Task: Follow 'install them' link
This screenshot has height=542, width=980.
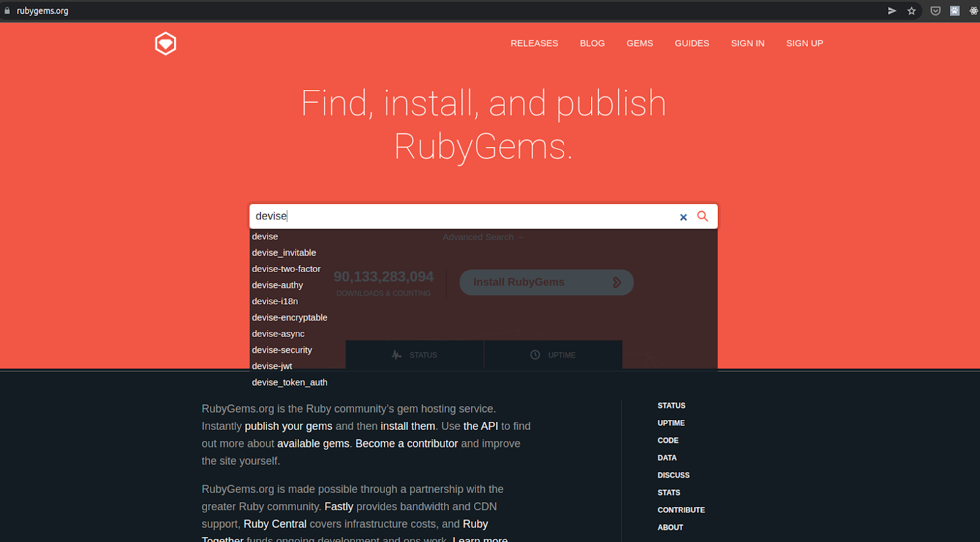Action: point(407,426)
